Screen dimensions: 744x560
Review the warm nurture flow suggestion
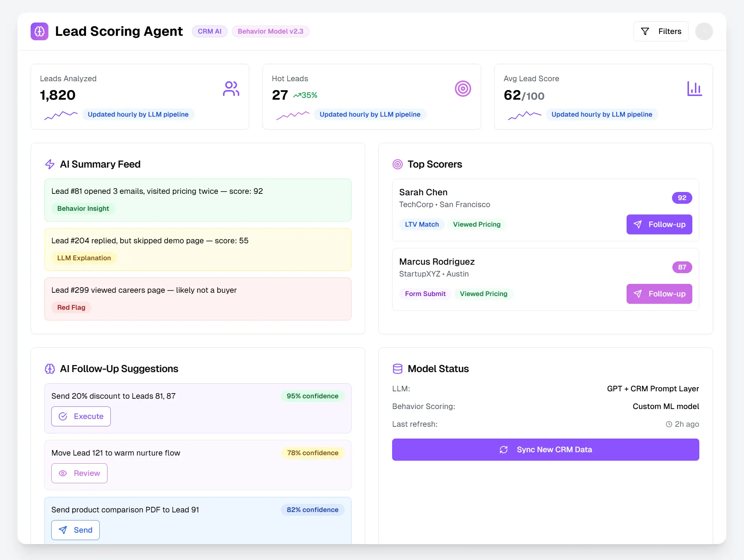click(x=79, y=473)
